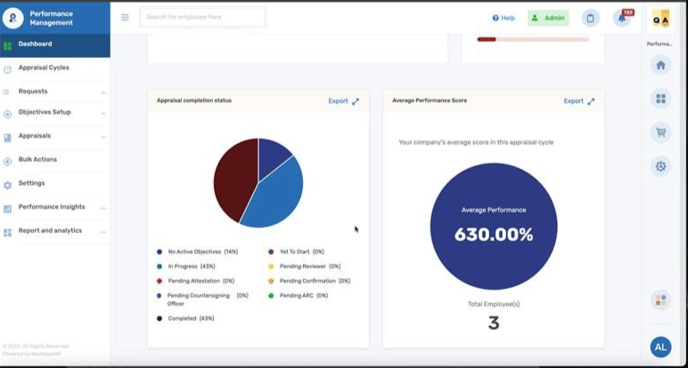688x368 pixels.
Task: Open the colorful modules icon
Action: (x=660, y=300)
